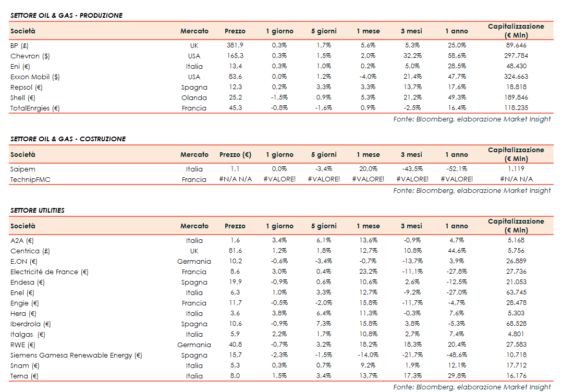Click the Terna (€) row label
Image resolution: width=587 pixels, height=392 pixels.
25,376
